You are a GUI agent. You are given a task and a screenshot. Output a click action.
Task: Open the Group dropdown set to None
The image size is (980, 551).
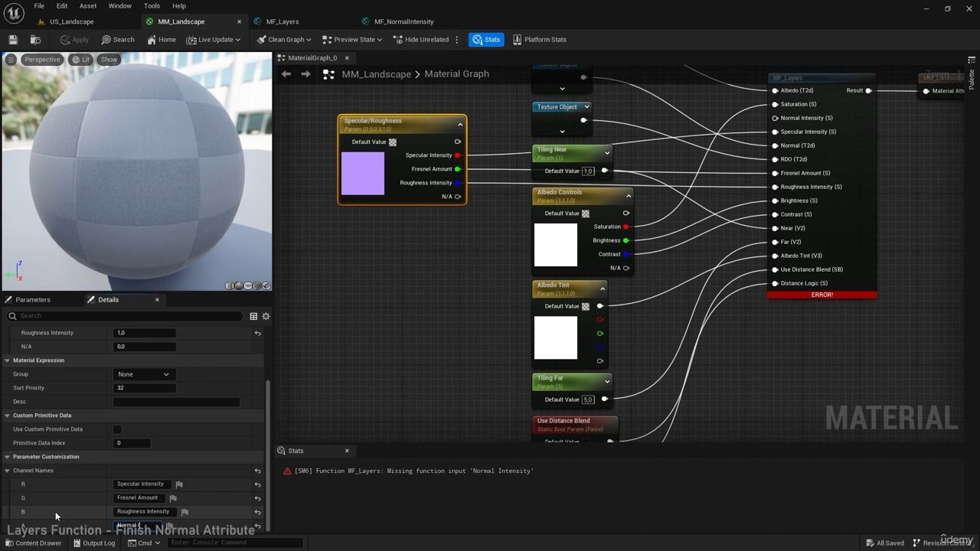pos(143,374)
